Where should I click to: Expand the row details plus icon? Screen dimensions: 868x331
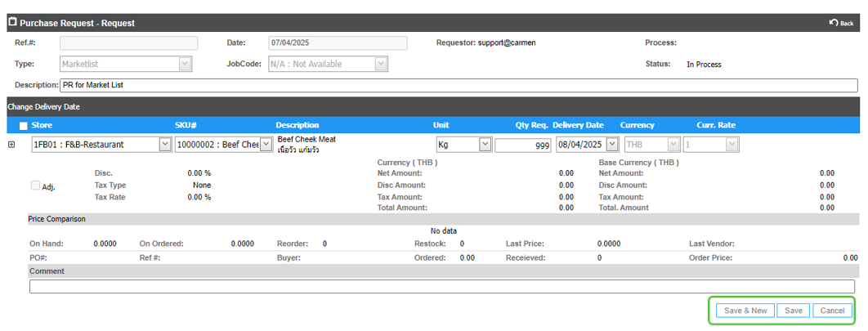pos(11,145)
